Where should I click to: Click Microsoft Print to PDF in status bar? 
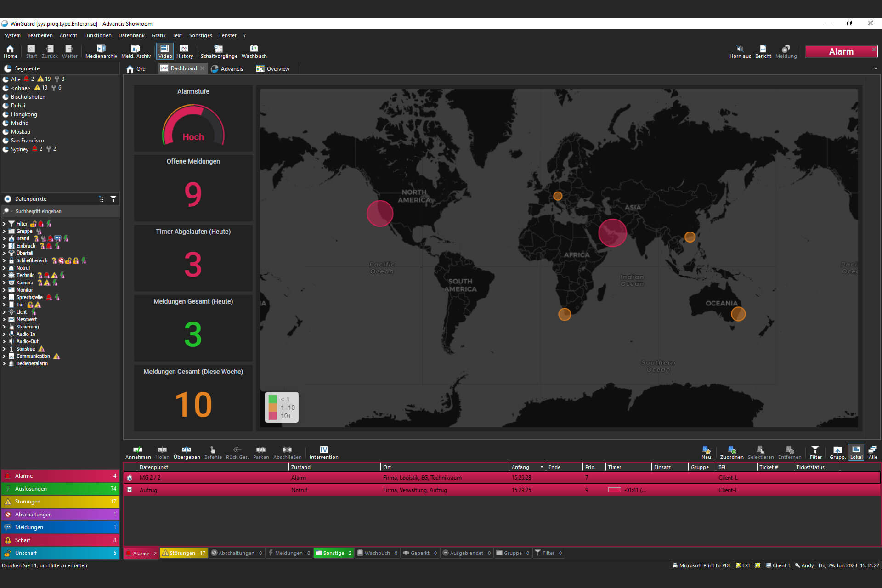[701, 565]
